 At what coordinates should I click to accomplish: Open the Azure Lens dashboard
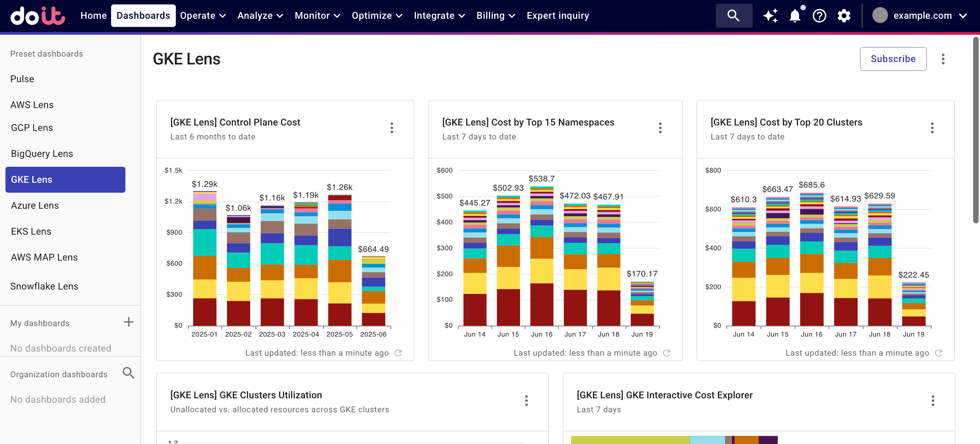pyautogui.click(x=35, y=205)
